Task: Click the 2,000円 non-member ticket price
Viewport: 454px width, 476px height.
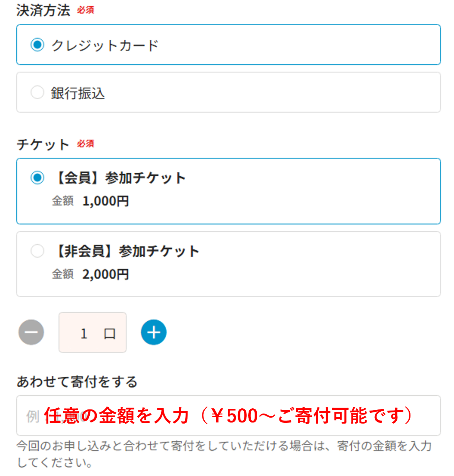Action: [x=106, y=274]
